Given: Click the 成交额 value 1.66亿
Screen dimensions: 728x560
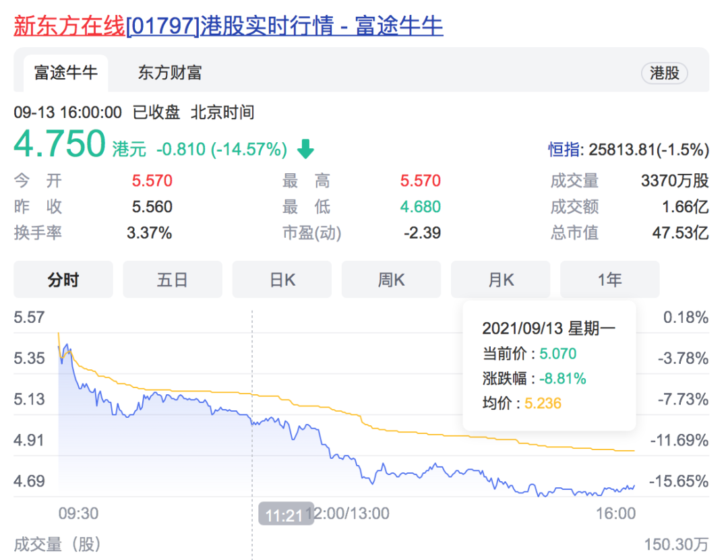Looking at the screenshot, I should [686, 207].
